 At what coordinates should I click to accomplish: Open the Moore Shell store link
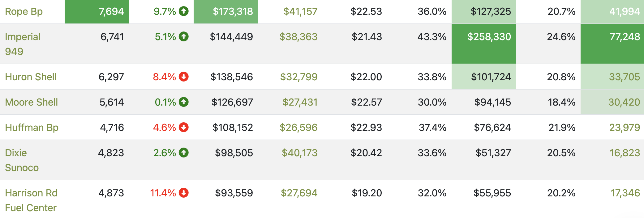[31, 102]
